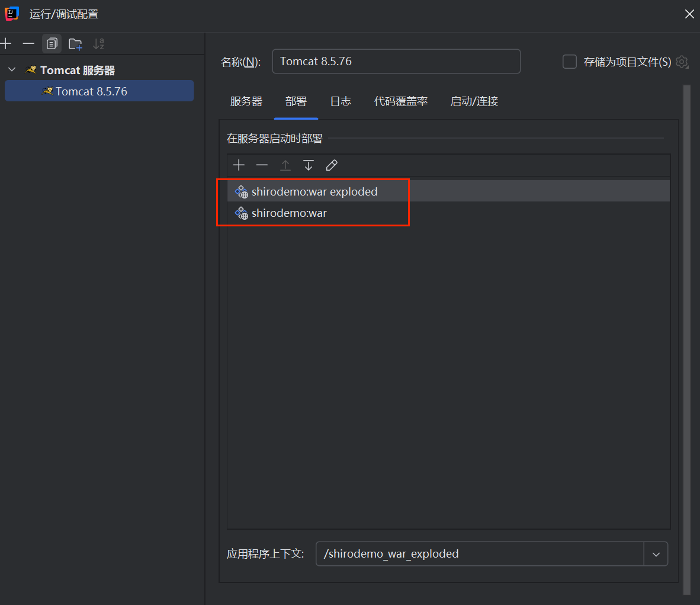Click the add new configuration plus icon
The image size is (700, 605).
[6, 44]
